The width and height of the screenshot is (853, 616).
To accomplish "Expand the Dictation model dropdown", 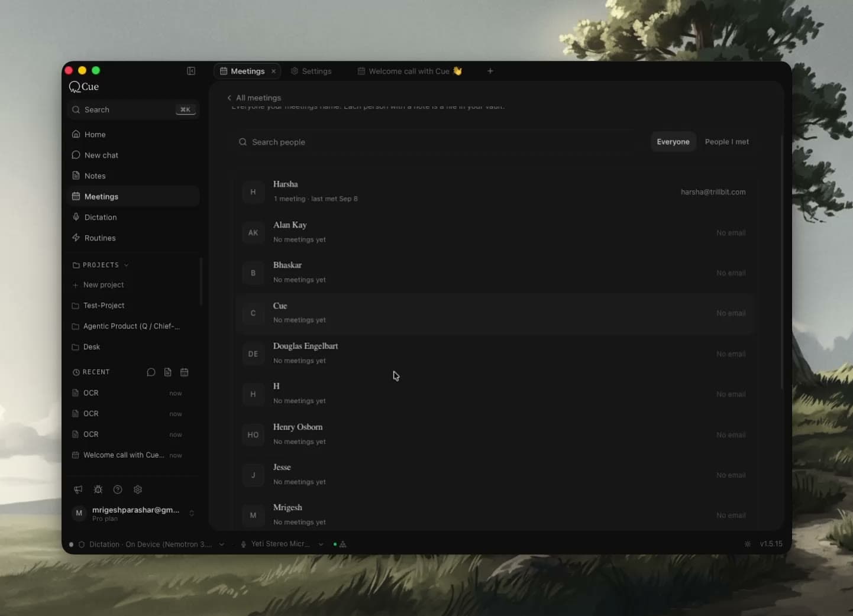I will coord(222,544).
